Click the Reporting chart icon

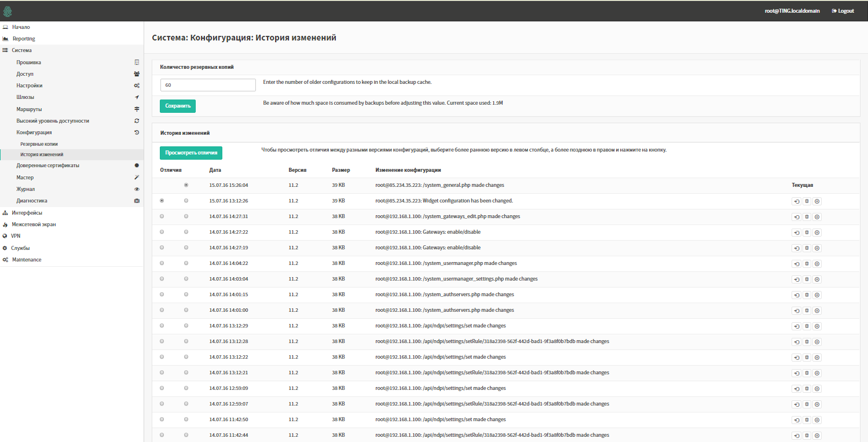point(5,39)
